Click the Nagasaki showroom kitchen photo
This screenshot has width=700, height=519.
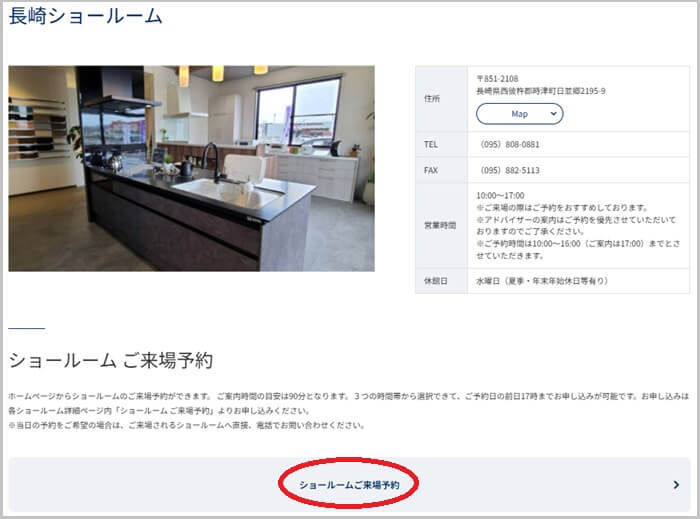(x=191, y=168)
